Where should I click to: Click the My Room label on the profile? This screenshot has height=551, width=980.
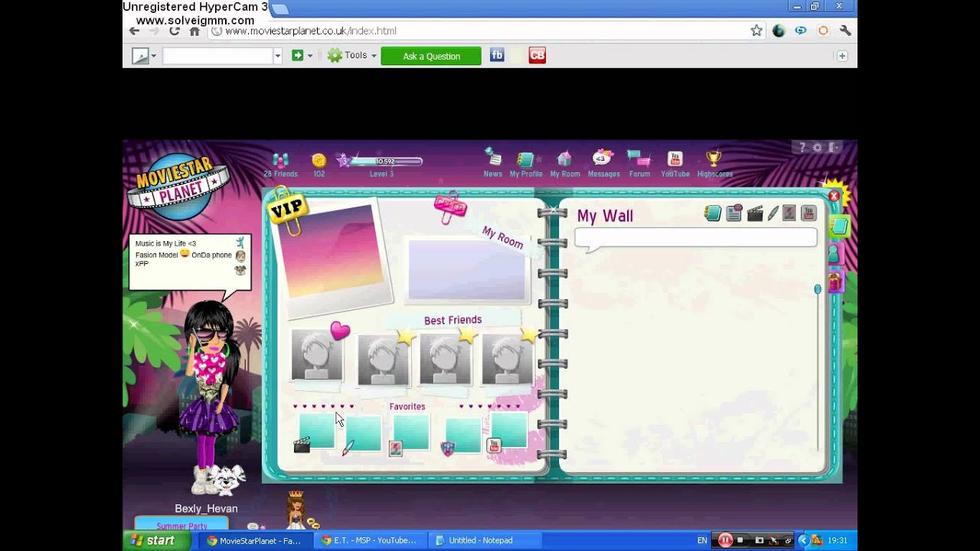click(x=502, y=238)
